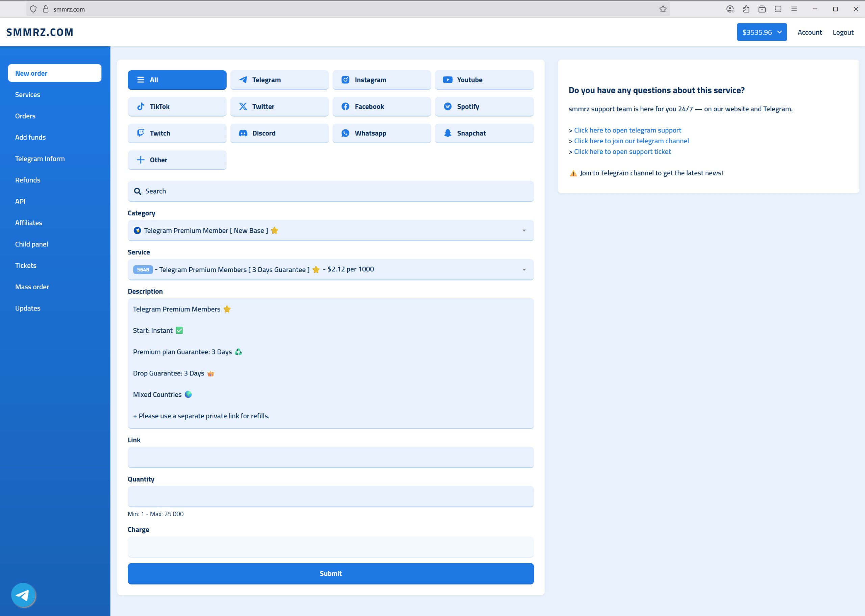Select the TikTok platform filter
865x616 pixels.
(x=177, y=106)
